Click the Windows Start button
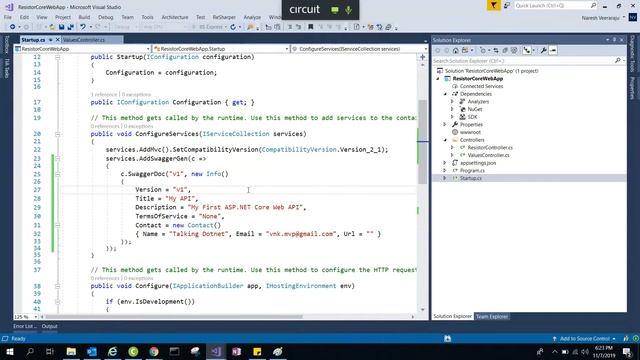 [9, 351]
